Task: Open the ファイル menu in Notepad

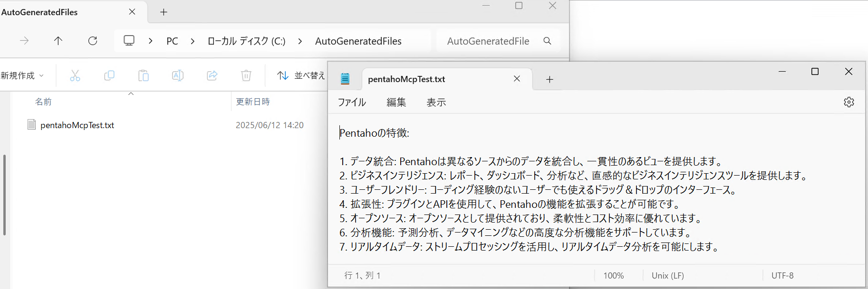Action: click(x=352, y=103)
